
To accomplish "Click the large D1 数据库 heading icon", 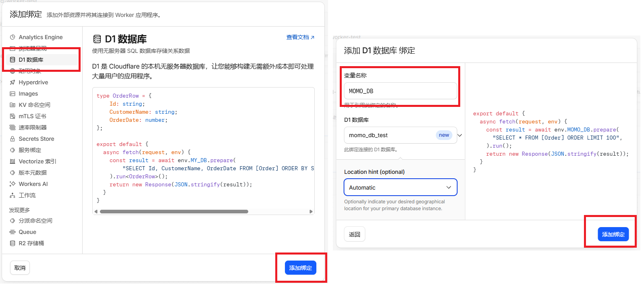I will [x=97, y=39].
